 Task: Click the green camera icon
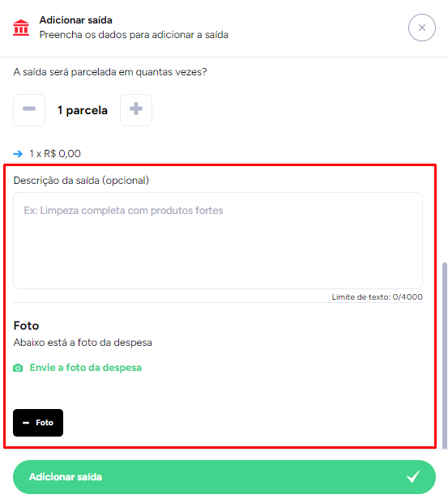(18, 368)
